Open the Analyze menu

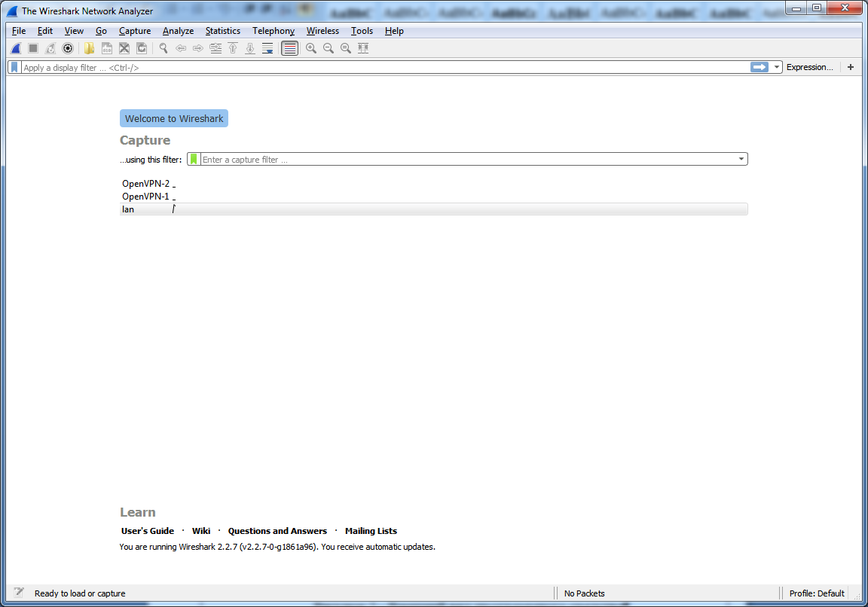click(179, 31)
